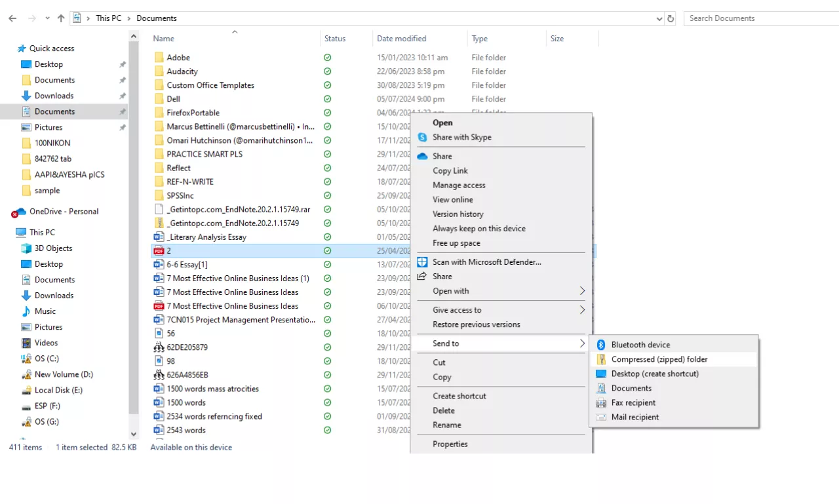Select the Audacity folder in file list

(x=182, y=71)
